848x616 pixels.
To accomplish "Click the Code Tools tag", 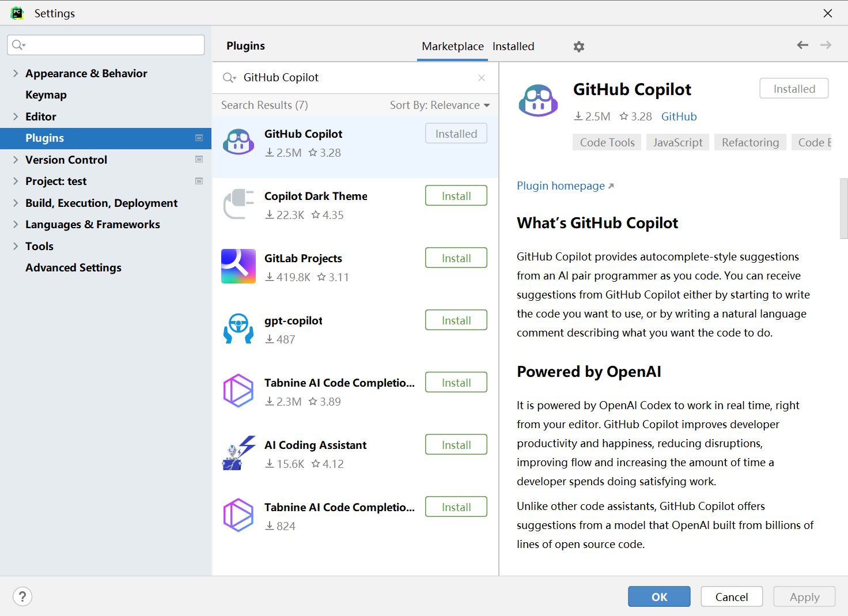I will point(607,142).
